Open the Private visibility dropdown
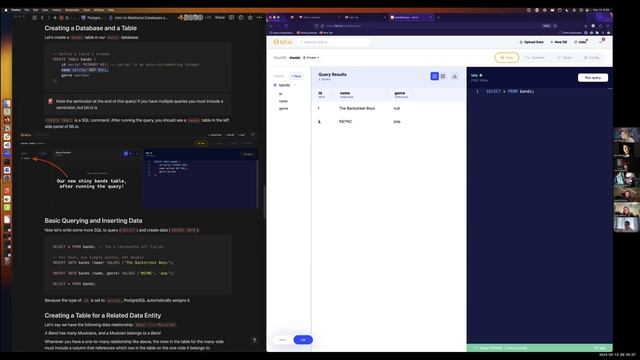640x360 pixels. [311, 58]
